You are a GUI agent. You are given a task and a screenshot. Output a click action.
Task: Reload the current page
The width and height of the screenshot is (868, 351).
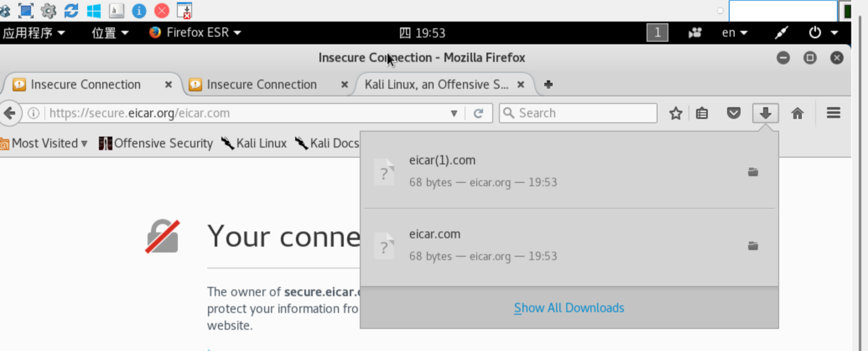(478, 113)
